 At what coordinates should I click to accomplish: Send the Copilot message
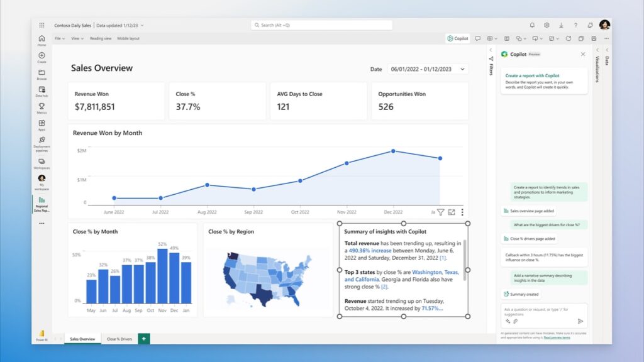pyautogui.click(x=580, y=321)
